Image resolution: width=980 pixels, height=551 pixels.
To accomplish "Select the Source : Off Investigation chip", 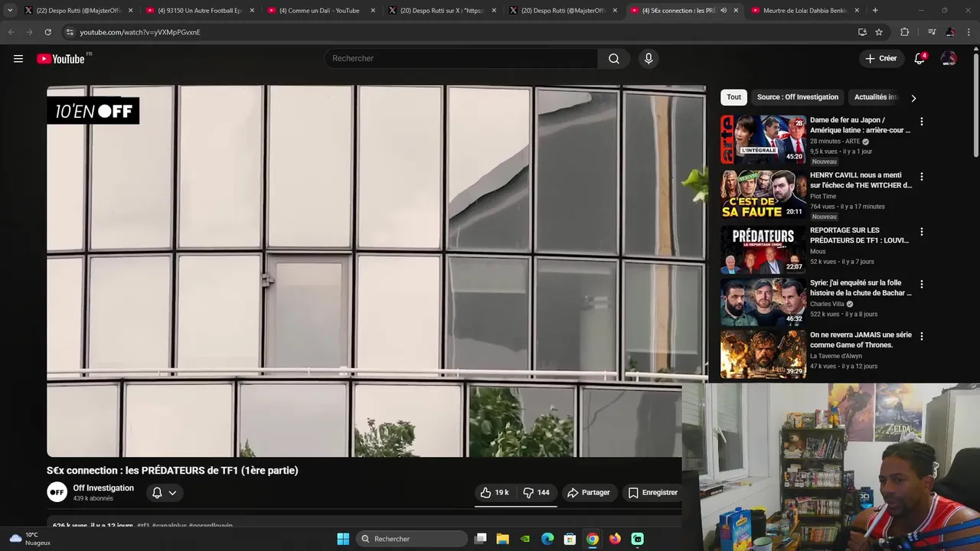I will [798, 97].
